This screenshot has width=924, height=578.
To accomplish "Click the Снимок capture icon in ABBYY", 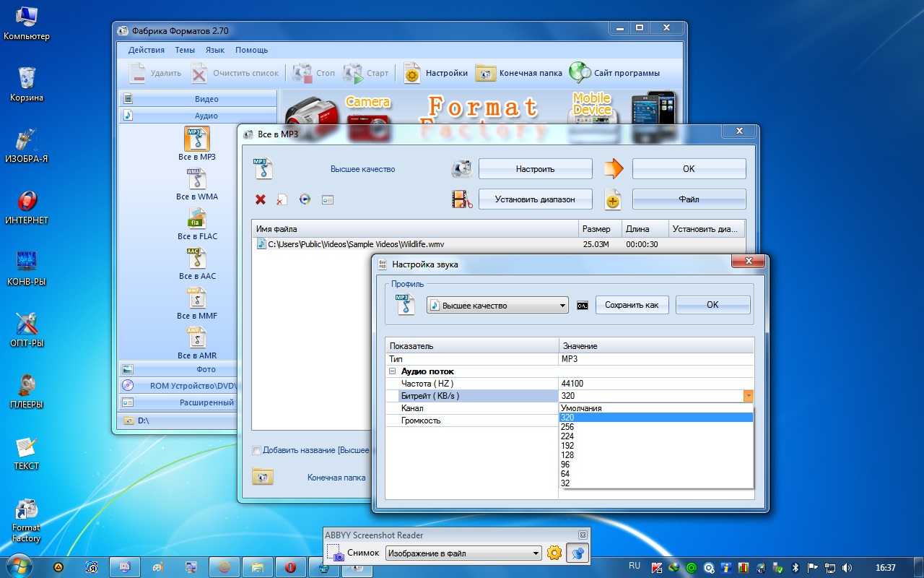I will [336, 553].
